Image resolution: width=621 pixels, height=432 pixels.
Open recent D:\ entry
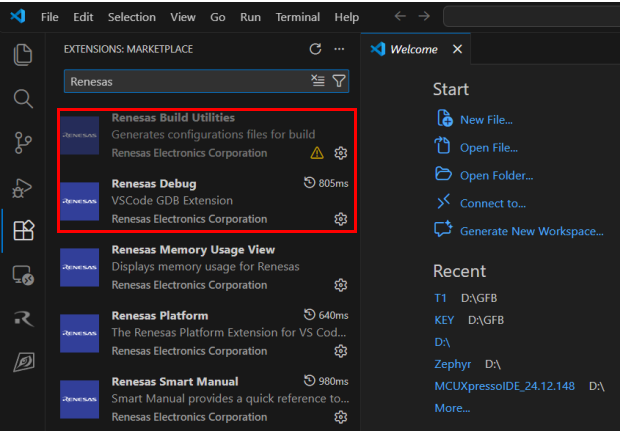coord(442,342)
